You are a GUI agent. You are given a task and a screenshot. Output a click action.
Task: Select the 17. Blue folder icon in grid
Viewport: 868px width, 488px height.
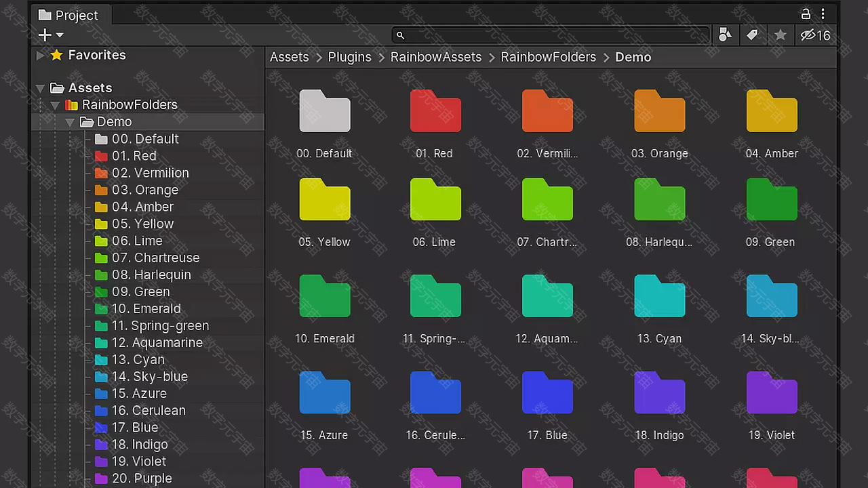[547, 392]
